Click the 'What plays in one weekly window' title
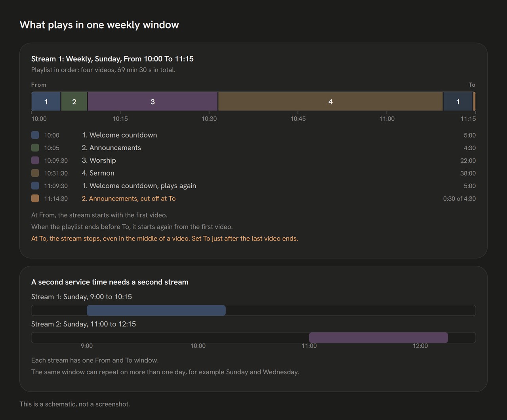 (99, 25)
